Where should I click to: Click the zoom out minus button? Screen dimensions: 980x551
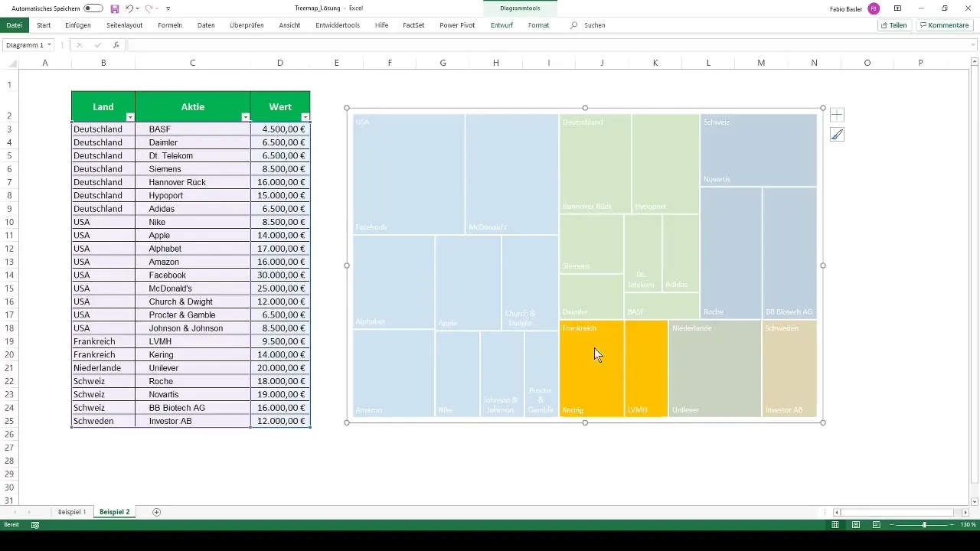click(x=893, y=525)
